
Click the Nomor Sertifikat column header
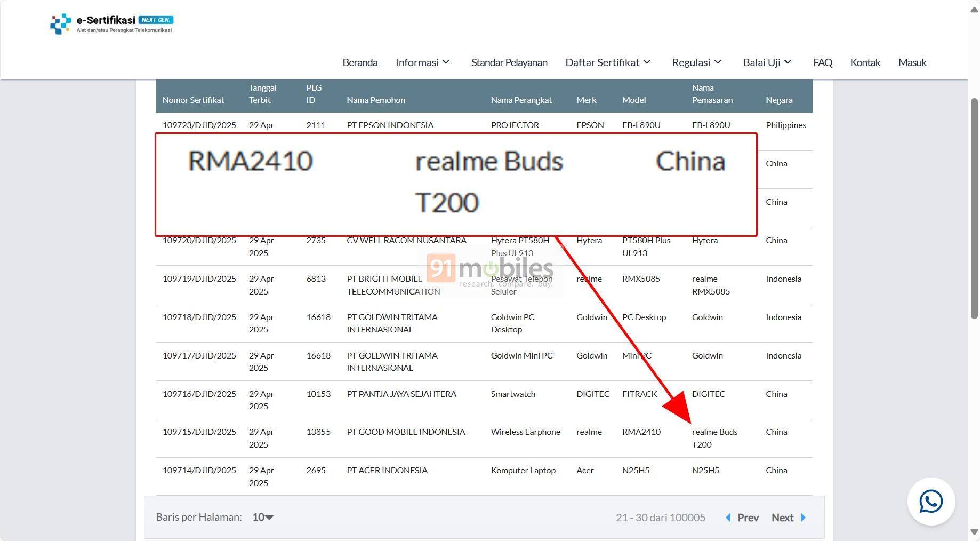[193, 100]
